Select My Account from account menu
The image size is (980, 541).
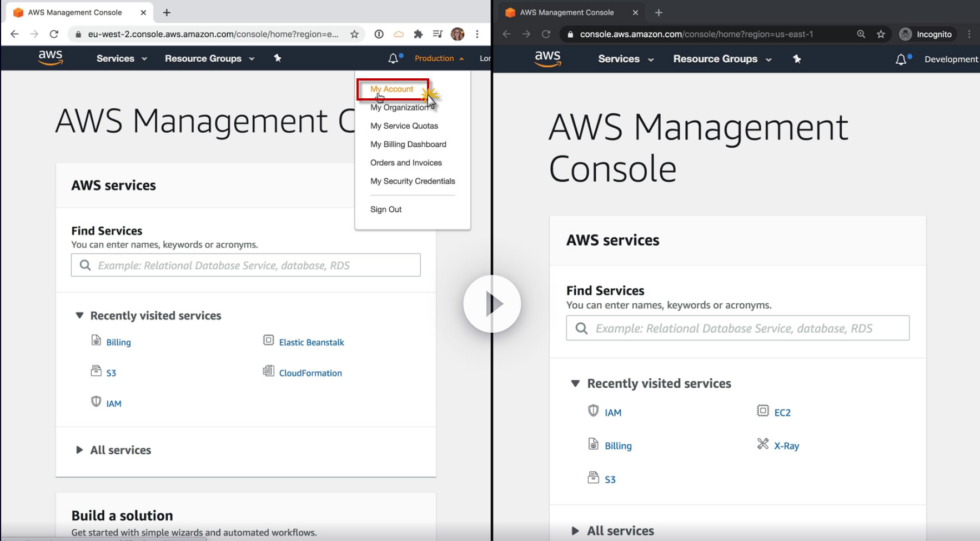pyautogui.click(x=392, y=89)
